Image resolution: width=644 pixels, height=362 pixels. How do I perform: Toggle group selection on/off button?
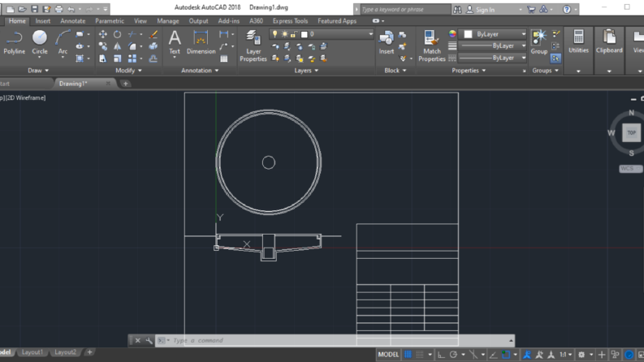click(555, 58)
